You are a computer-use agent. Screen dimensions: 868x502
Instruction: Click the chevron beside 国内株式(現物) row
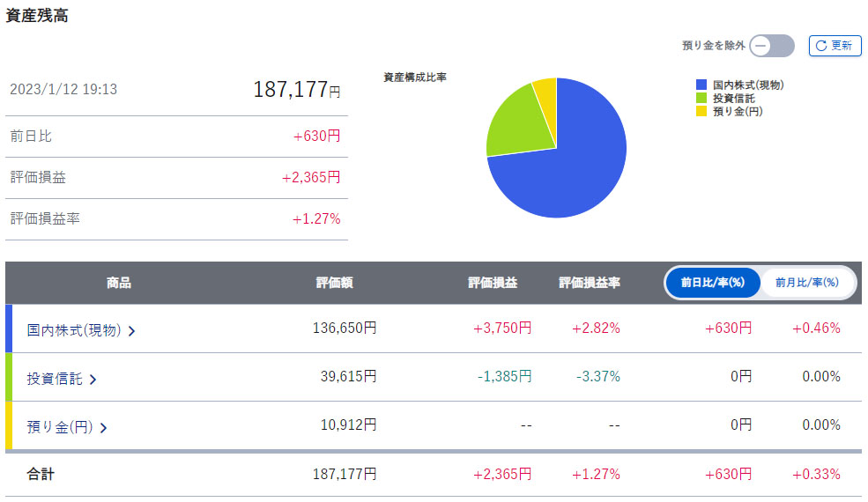(x=132, y=331)
